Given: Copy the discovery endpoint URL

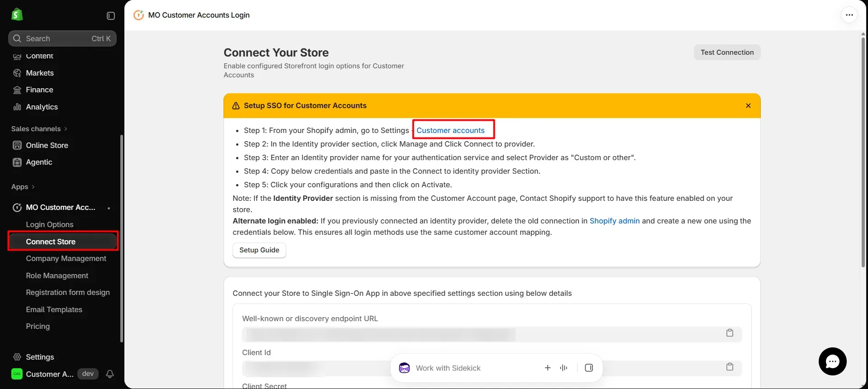Looking at the screenshot, I should tap(730, 333).
